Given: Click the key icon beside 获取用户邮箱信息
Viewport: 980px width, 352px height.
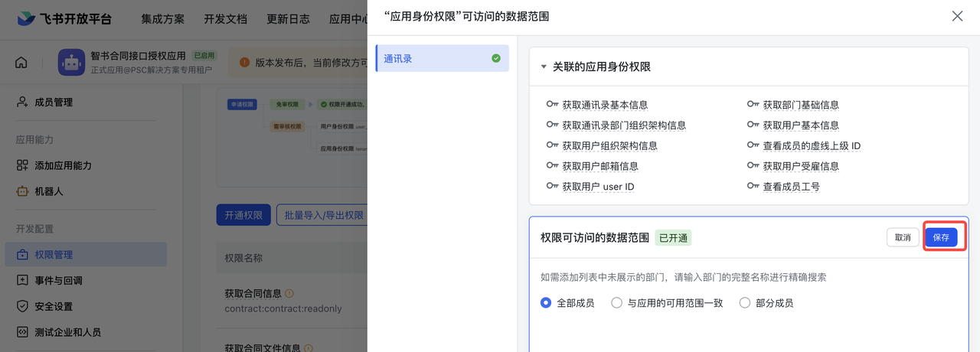Looking at the screenshot, I should [x=552, y=166].
